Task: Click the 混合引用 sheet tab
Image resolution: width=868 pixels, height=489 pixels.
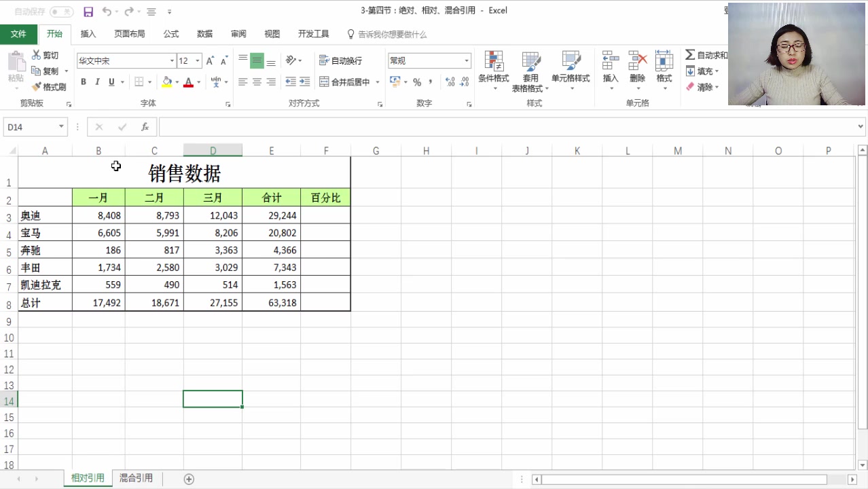Action: pos(136,477)
